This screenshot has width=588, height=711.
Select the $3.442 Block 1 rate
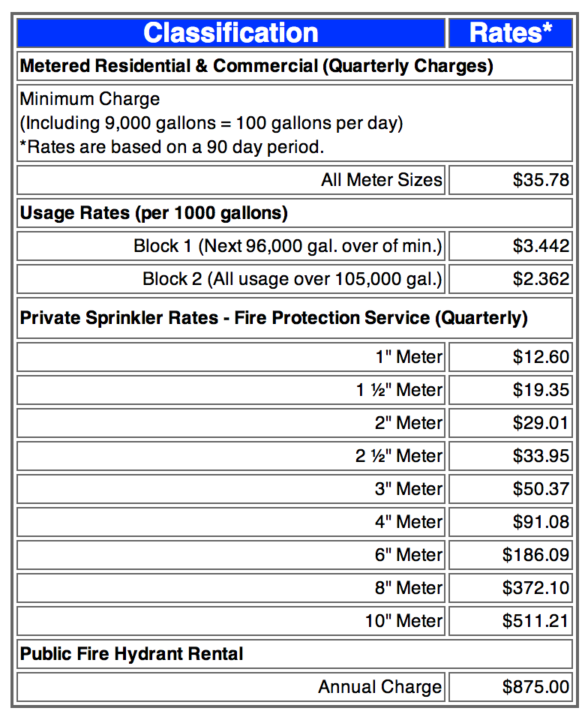click(x=541, y=246)
